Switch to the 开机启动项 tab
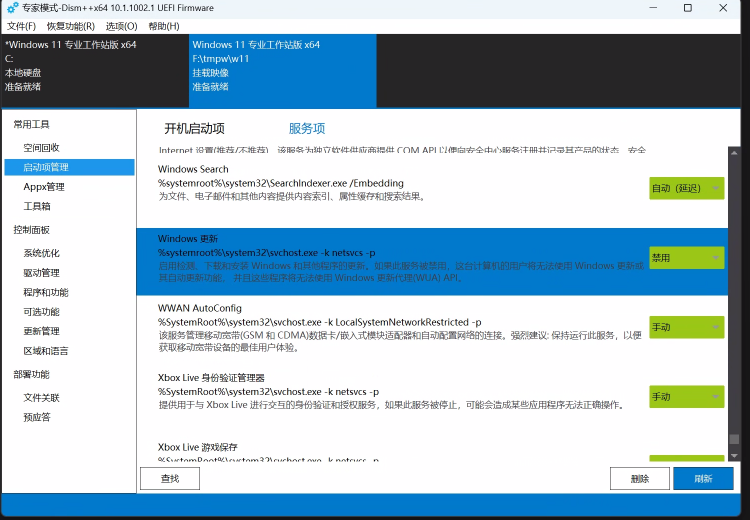750x520 pixels. 194,129
